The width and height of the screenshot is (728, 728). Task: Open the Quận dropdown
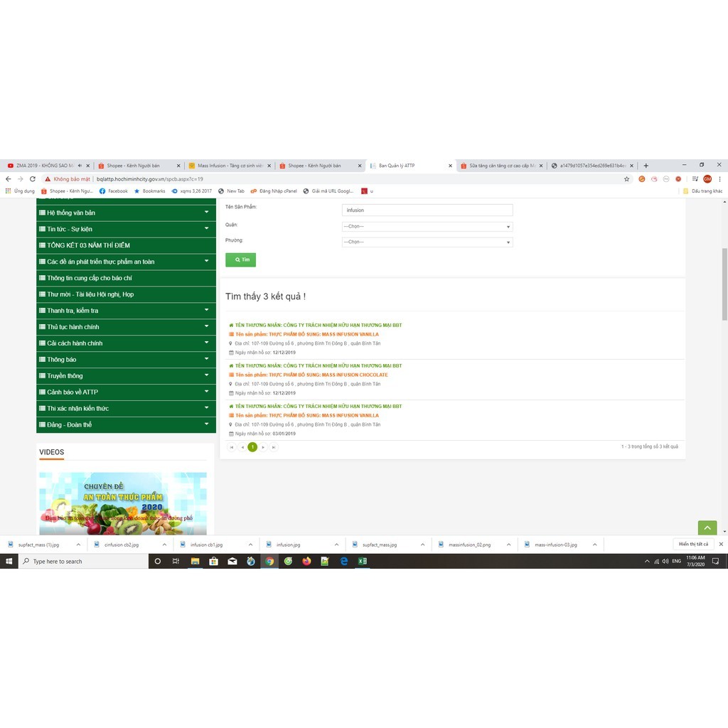point(427,227)
